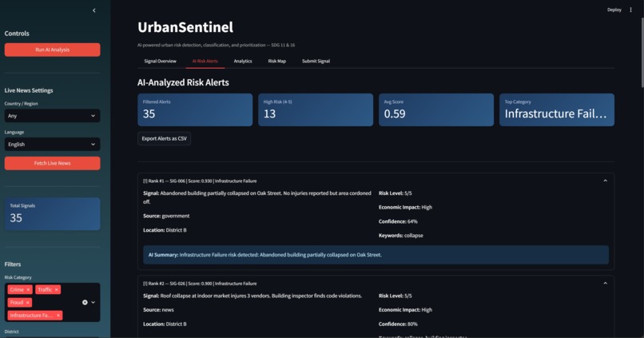Image resolution: width=644 pixels, height=338 pixels.
Task: Click the Filtered Alerts metric card
Action: [x=195, y=109]
